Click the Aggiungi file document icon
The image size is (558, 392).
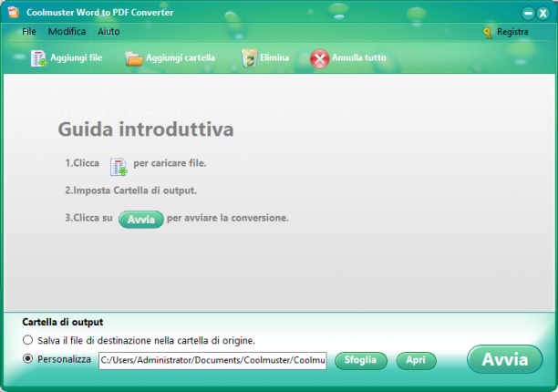pos(38,58)
